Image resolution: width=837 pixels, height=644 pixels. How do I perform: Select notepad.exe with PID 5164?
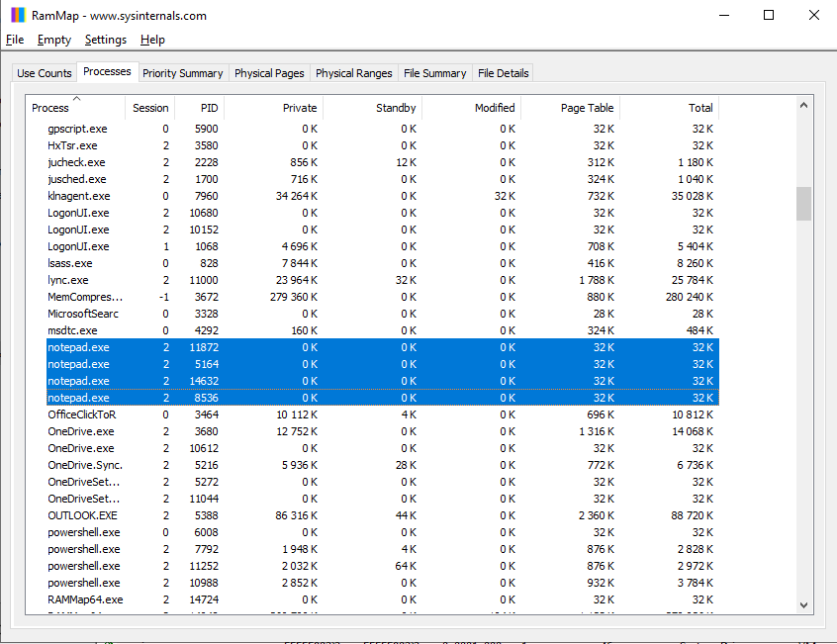[x=383, y=364]
